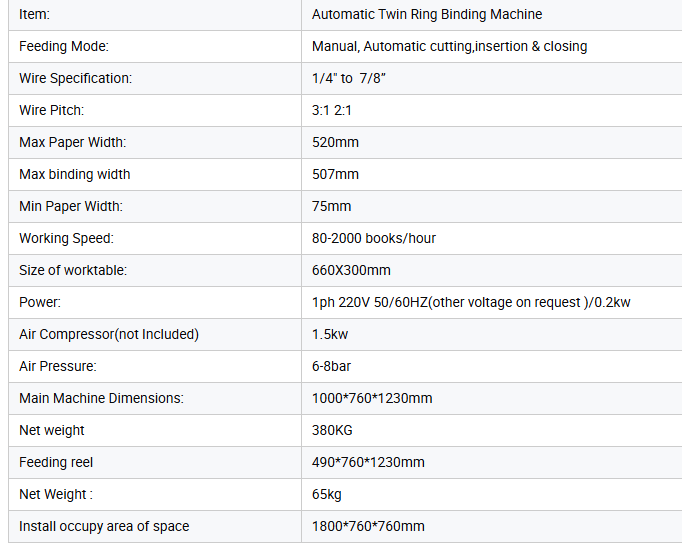Click the 'Min Paper Width:' label

[x=71, y=206]
